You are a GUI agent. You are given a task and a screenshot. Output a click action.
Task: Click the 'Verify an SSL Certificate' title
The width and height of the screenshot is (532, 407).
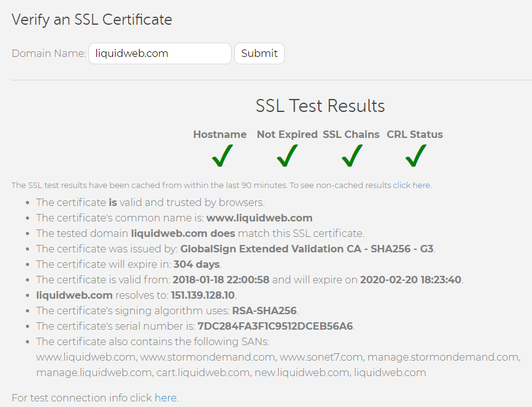click(92, 20)
